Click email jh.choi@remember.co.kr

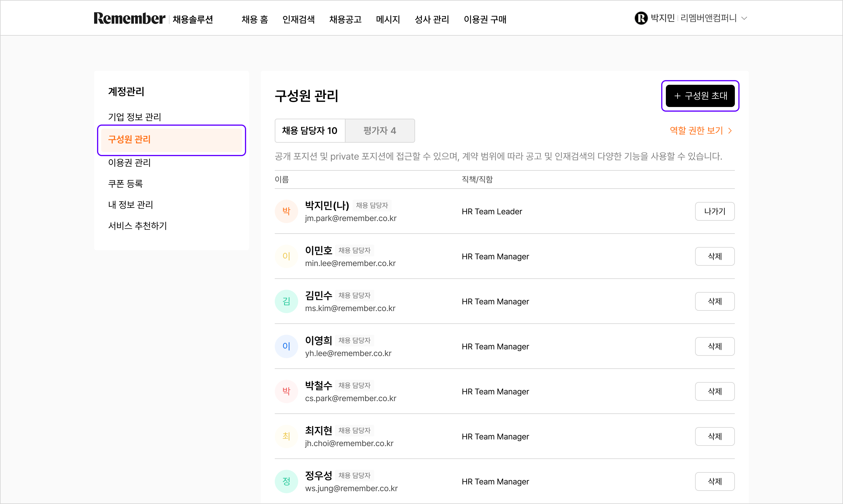pos(349,443)
